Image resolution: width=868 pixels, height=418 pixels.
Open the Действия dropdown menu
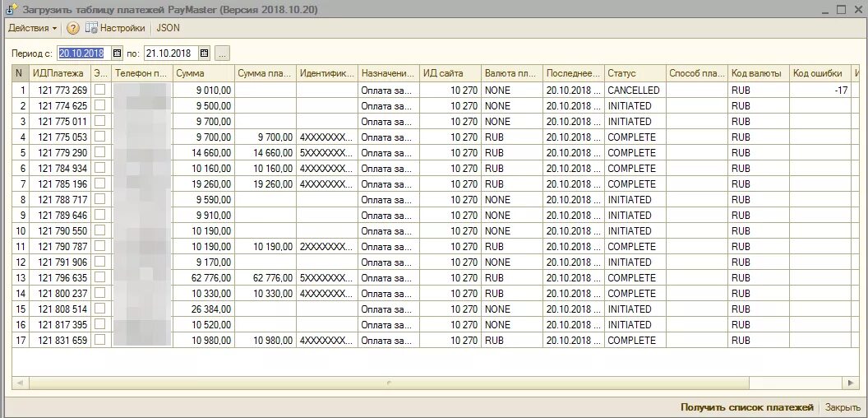pos(32,28)
